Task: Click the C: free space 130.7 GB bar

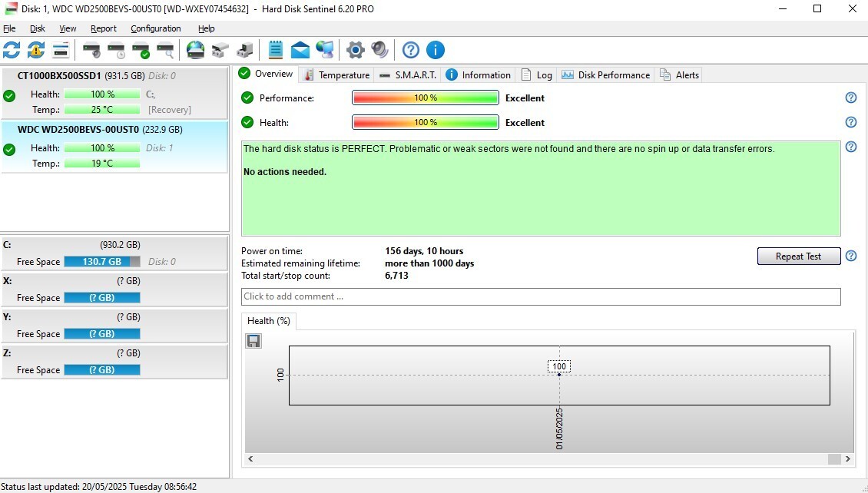Action: click(x=102, y=262)
